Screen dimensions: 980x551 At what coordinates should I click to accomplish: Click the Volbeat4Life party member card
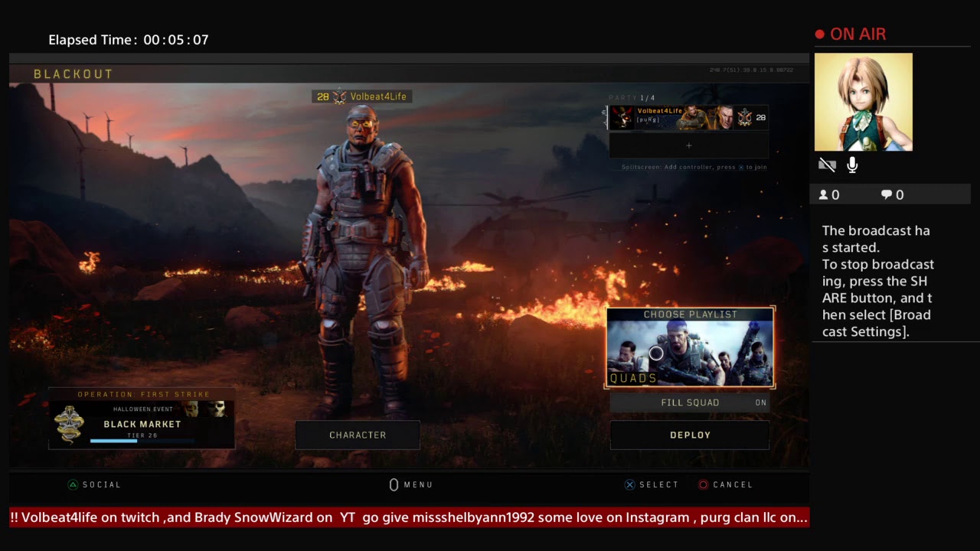tap(688, 117)
